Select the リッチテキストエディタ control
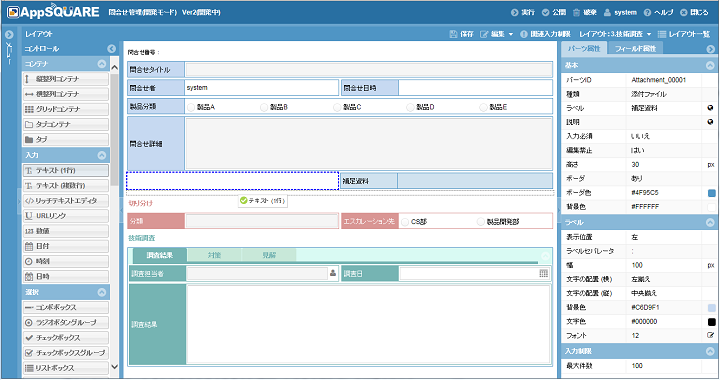 tap(66, 201)
